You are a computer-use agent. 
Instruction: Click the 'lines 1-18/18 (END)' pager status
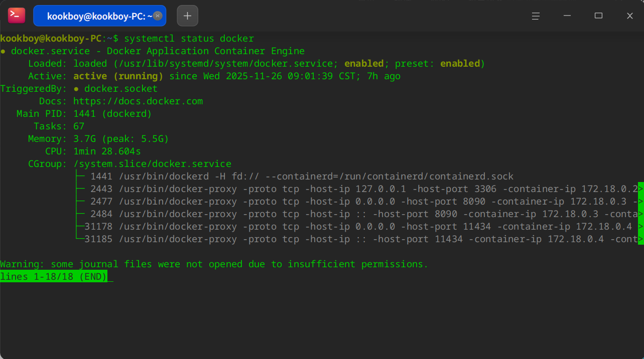pyautogui.click(x=54, y=277)
